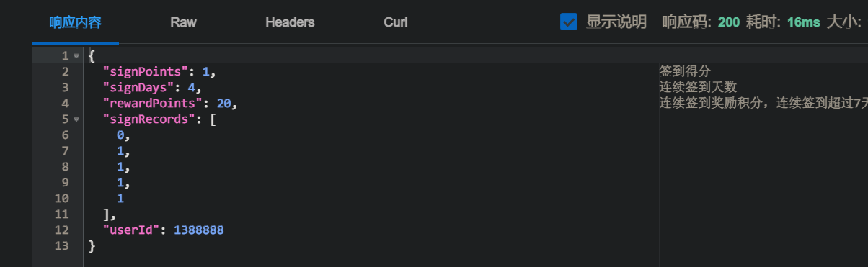Image resolution: width=868 pixels, height=267 pixels.
Task: Click the userId value 1388888
Action: [x=198, y=230]
